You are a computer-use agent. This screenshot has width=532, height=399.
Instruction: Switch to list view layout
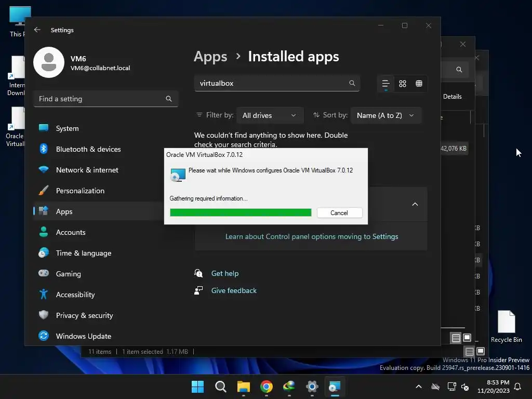(386, 84)
